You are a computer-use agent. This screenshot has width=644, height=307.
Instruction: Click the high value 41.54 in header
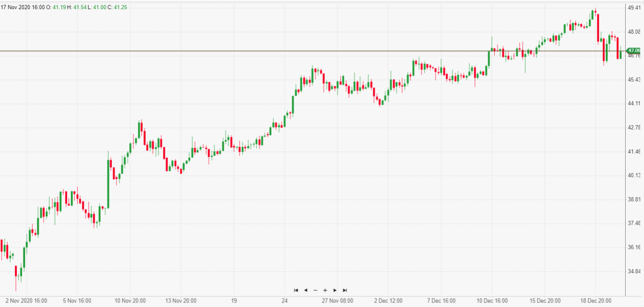79,7
